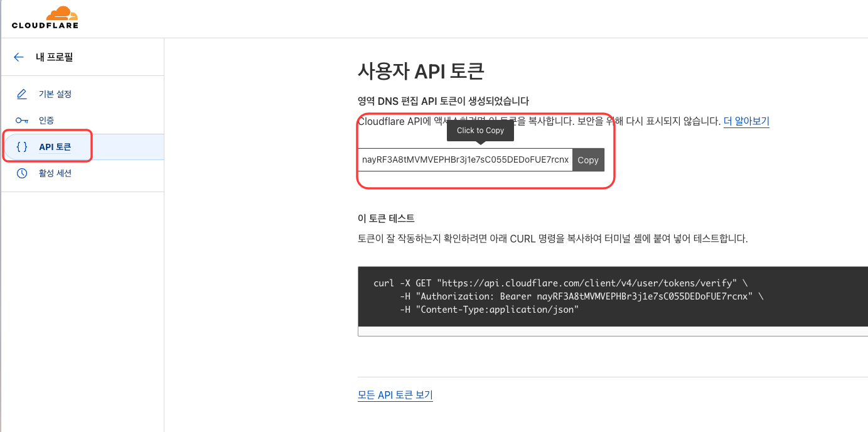This screenshot has width=868, height=432.
Task: Open the 모든 API 토큰 보기 link
Action: tap(395, 395)
